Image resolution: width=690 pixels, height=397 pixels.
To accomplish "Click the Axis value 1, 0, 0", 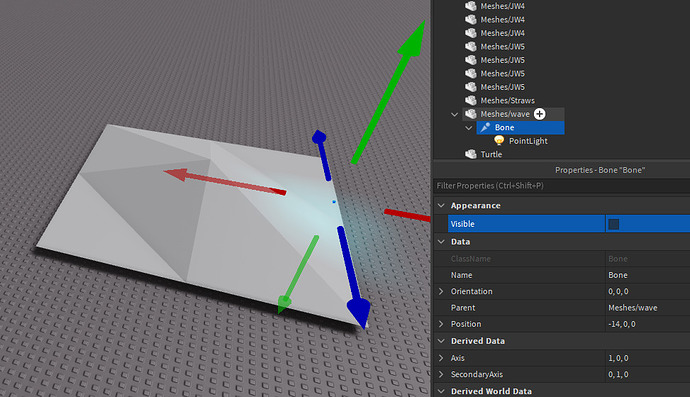I will click(648, 358).
